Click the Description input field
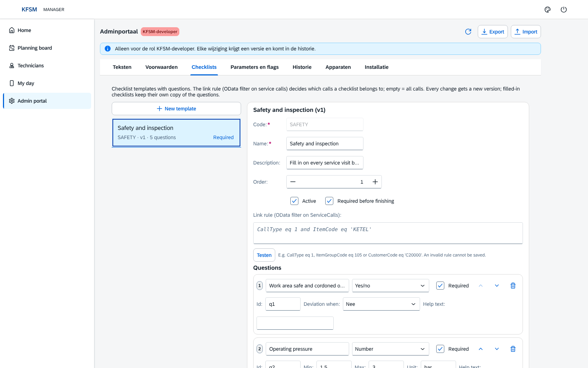 click(325, 163)
